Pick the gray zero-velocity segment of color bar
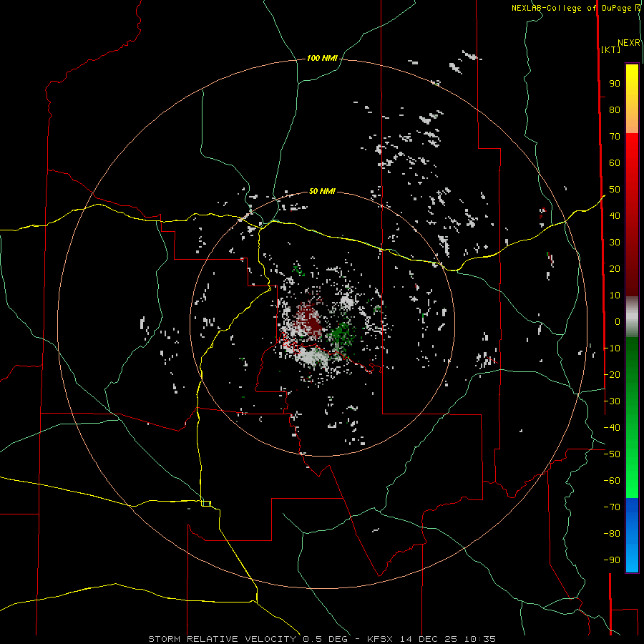Viewport: 644px width, 644px height. (x=632, y=317)
